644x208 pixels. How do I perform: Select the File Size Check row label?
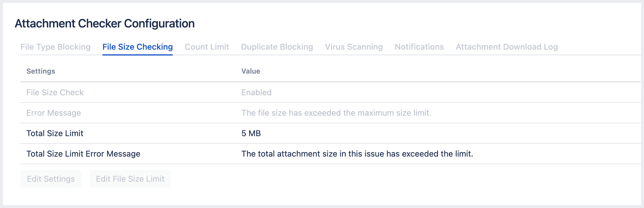click(55, 93)
